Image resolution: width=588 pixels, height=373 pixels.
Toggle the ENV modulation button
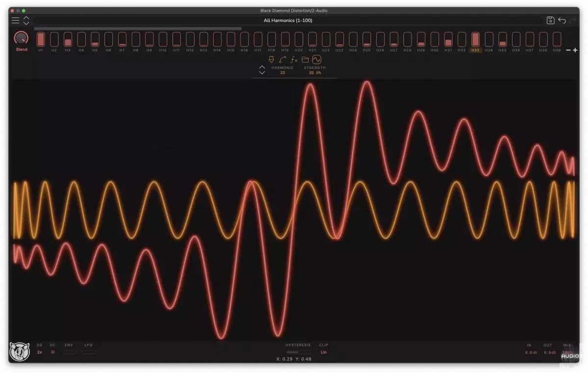[x=69, y=352]
